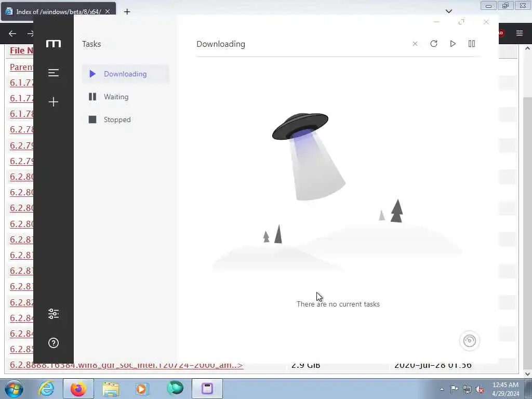Close the Motrix window
Screen dimensions: 532x399
(486, 22)
